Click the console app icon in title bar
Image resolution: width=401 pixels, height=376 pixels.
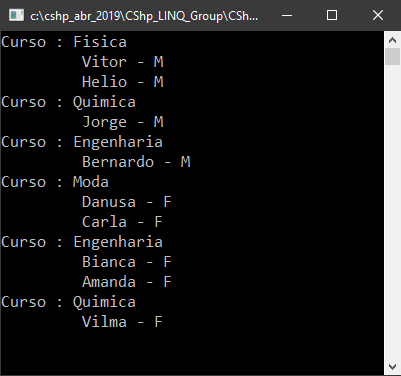coord(16,15)
